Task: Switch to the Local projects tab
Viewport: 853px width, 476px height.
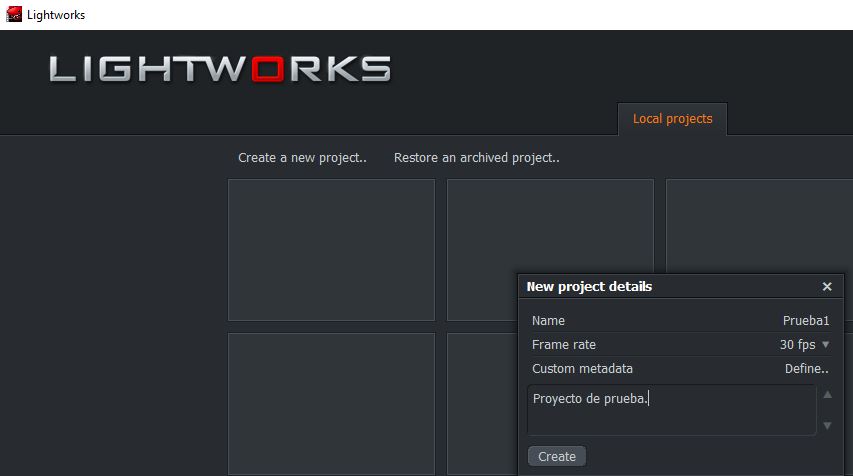Action: [x=672, y=119]
